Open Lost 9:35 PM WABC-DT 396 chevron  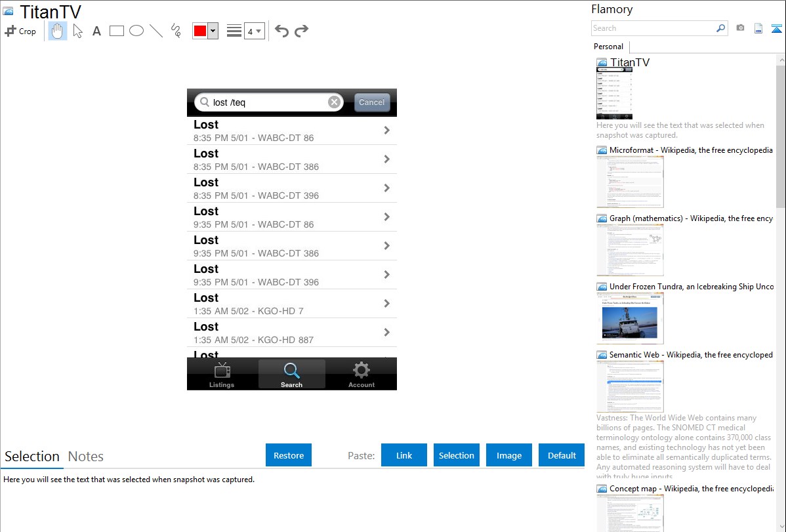pyautogui.click(x=387, y=275)
